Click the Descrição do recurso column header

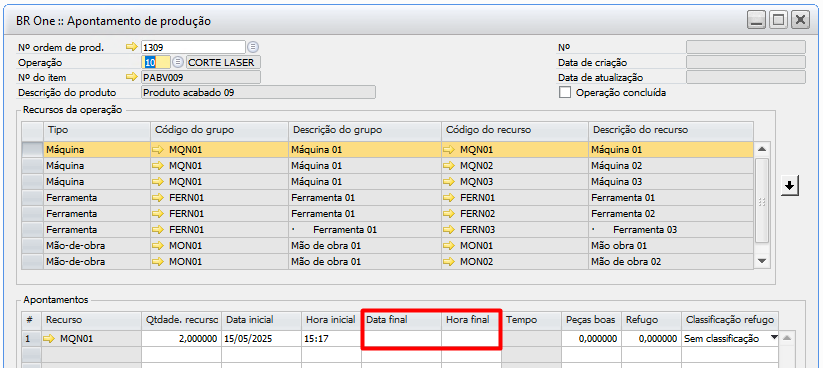671,130
